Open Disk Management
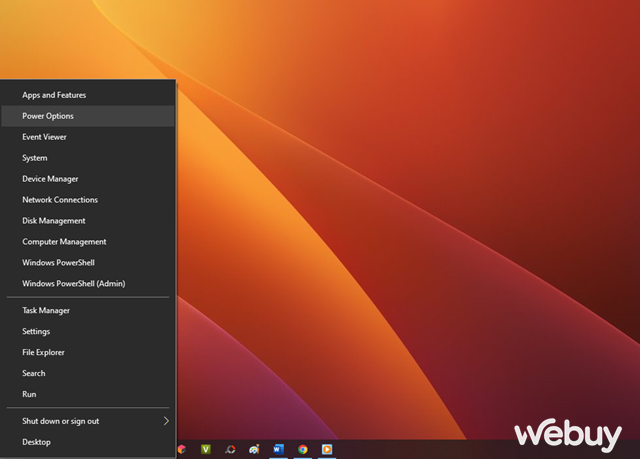Screen dimensions: 640x459 coord(88,221)
